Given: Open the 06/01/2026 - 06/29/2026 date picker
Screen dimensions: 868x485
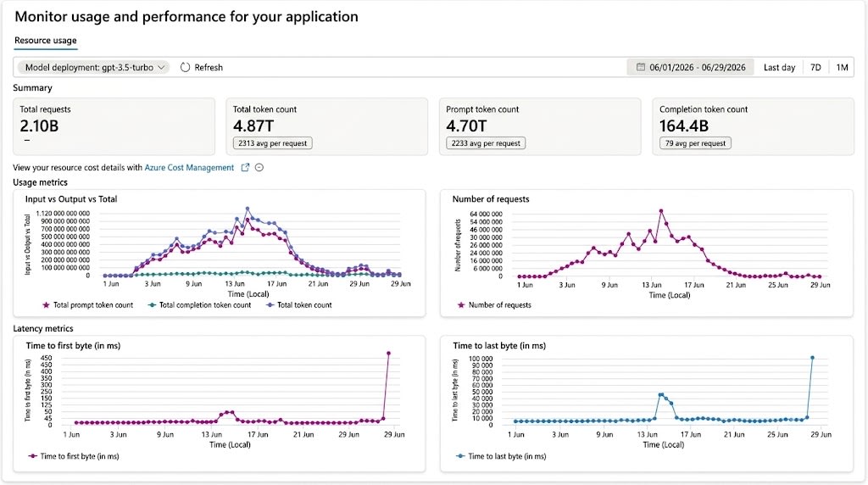Looking at the screenshot, I should [690, 67].
